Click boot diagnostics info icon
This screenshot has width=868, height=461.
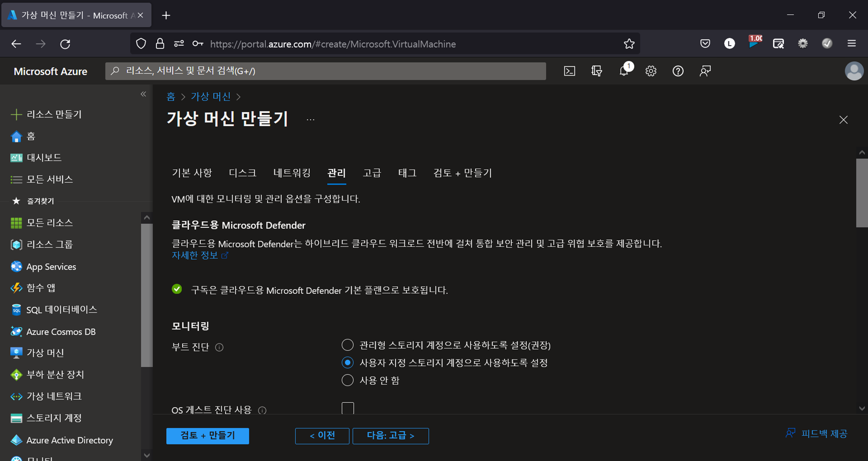[x=219, y=347]
